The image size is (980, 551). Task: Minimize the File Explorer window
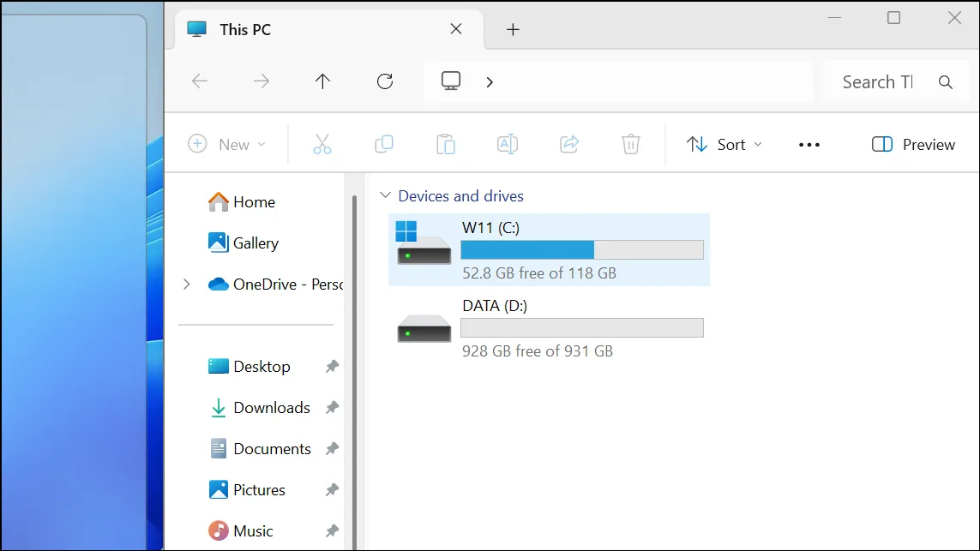(x=834, y=17)
